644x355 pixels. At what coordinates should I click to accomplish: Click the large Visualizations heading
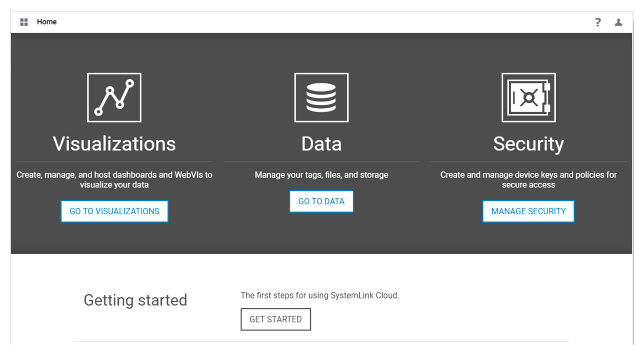[114, 144]
